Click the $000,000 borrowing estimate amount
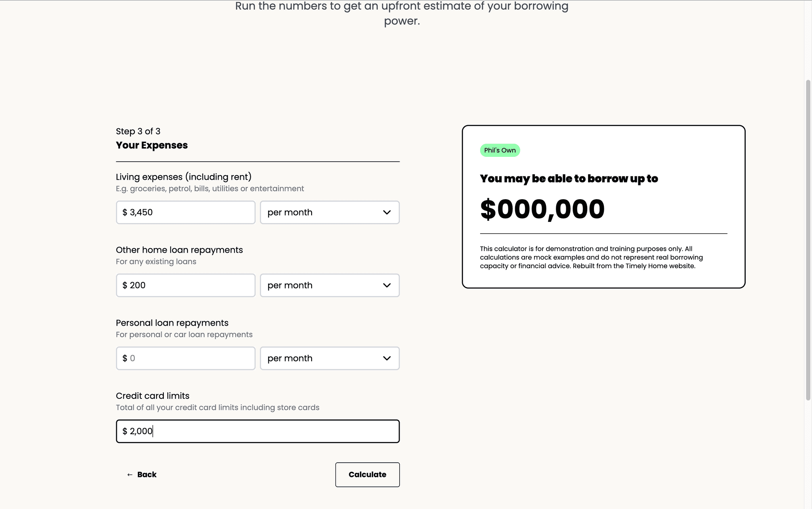This screenshot has height=509, width=812. (542, 209)
